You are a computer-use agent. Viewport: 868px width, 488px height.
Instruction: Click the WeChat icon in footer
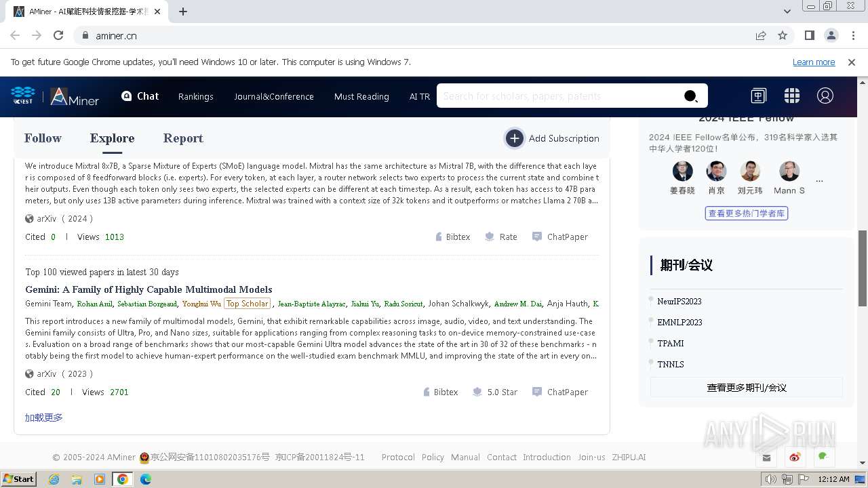(x=823, y=457)
